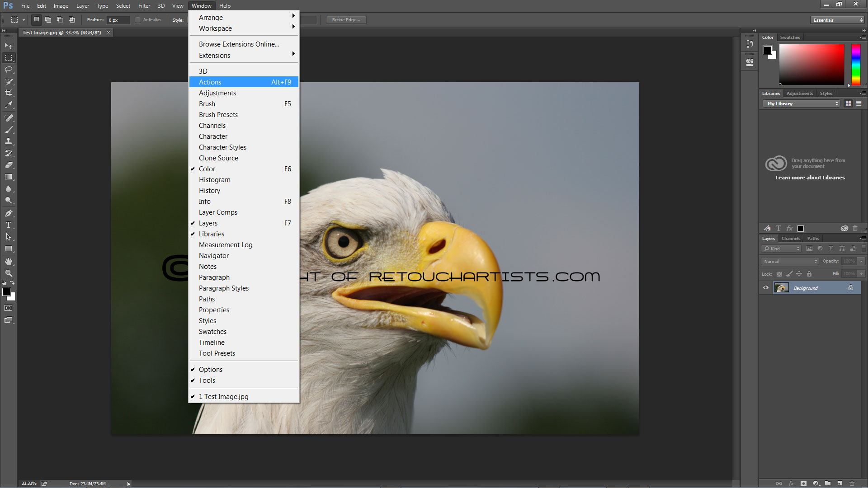This screenshot has height=488, width=868.
Task: Select the Path Selection tool
Action: pos(9,237)
